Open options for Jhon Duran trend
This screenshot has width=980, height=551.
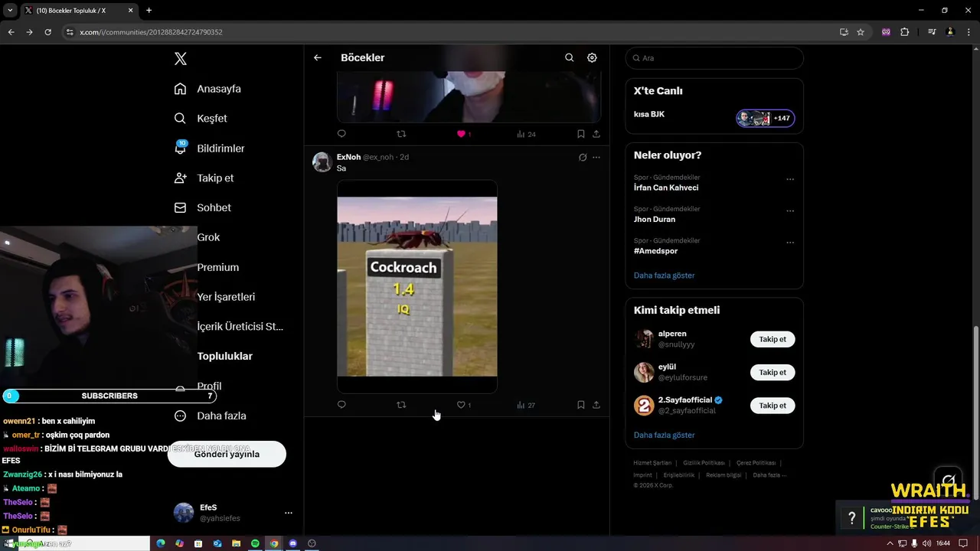click(x=790, y=211)
